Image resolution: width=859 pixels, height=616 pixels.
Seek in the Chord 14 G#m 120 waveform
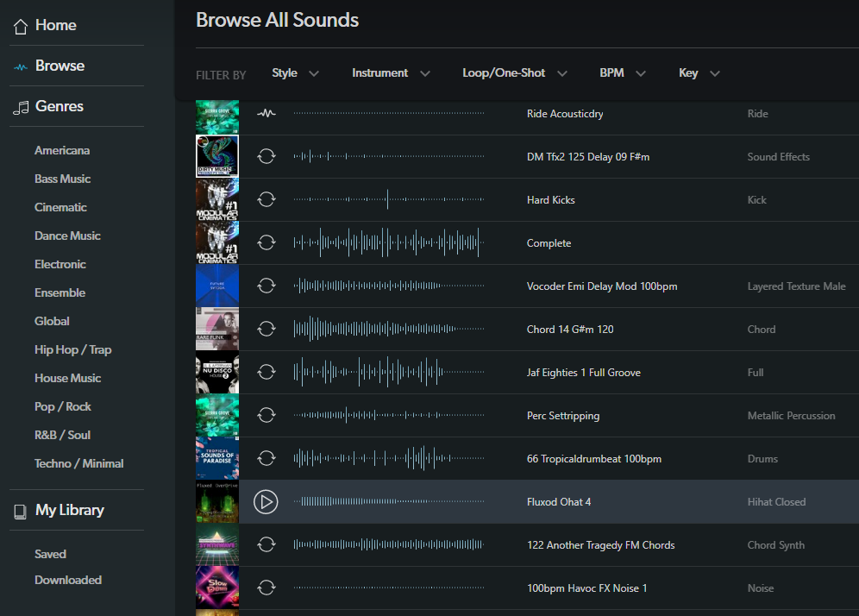[x=389, y=329]
